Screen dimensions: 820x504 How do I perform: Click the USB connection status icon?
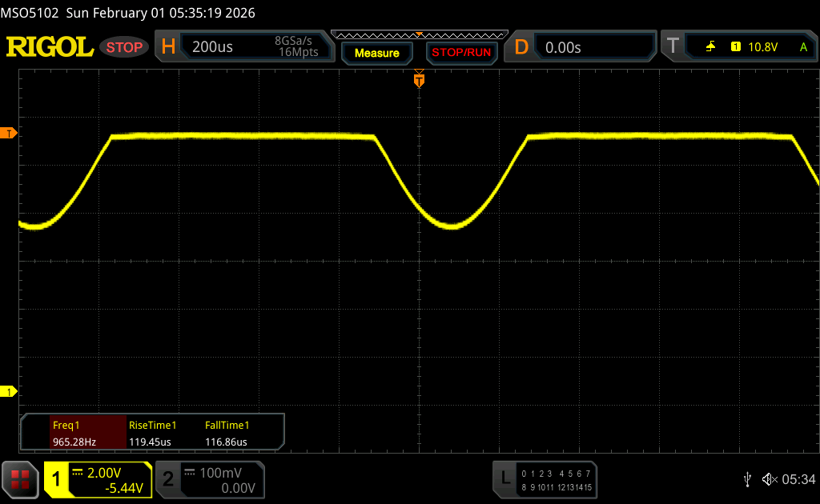click(x=747, y=479)
